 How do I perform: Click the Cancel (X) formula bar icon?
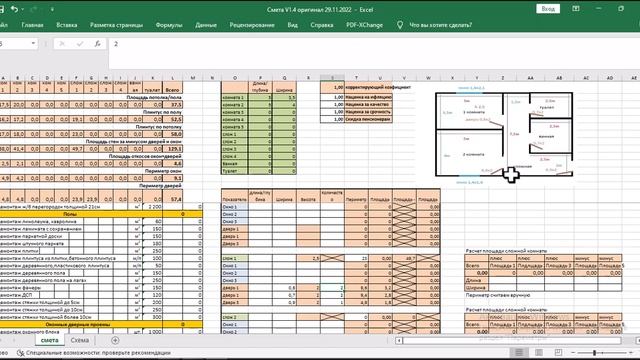(62, 44)
